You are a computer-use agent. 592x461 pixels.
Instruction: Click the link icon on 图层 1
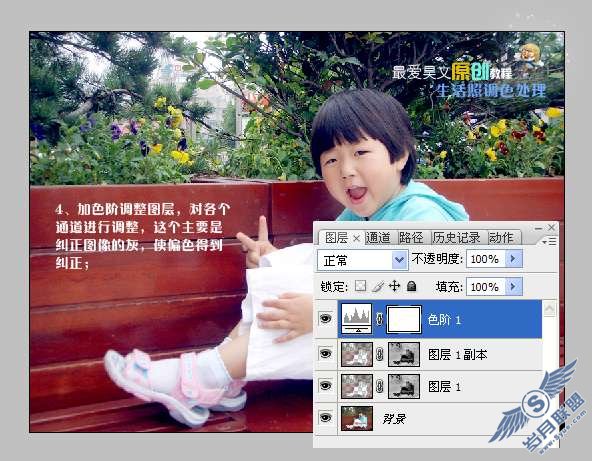pyautogui.click(x=380, y=386)
